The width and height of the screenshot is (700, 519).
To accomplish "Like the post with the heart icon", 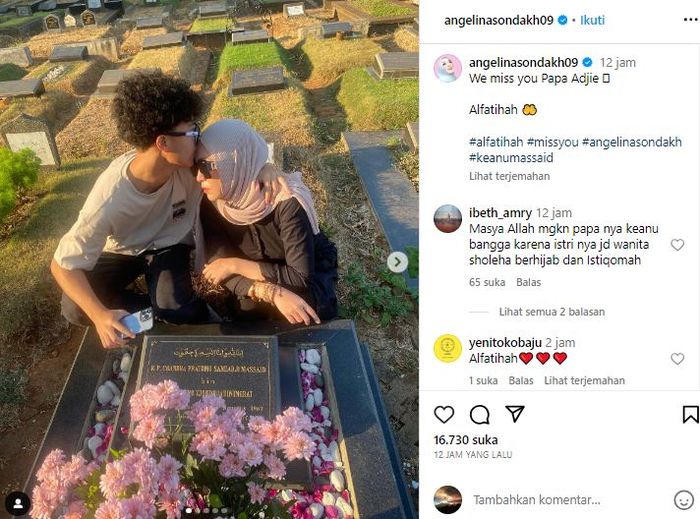I will tap(444, 415).
